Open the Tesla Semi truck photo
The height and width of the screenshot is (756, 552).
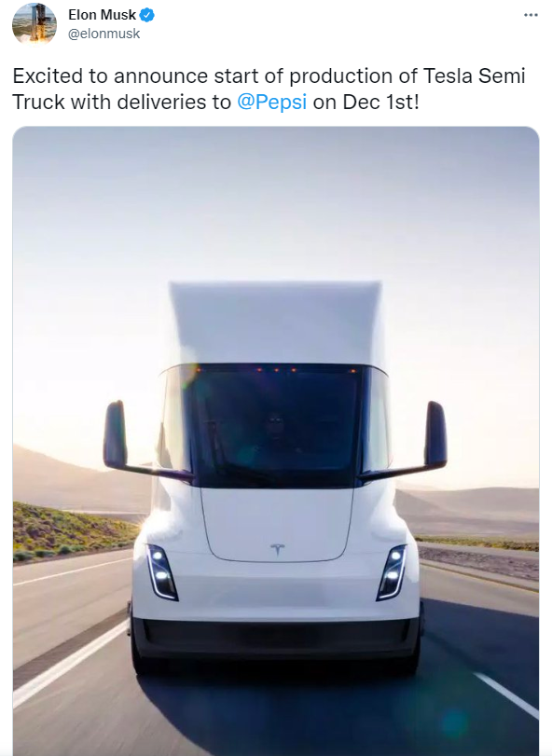coord(276,441)
